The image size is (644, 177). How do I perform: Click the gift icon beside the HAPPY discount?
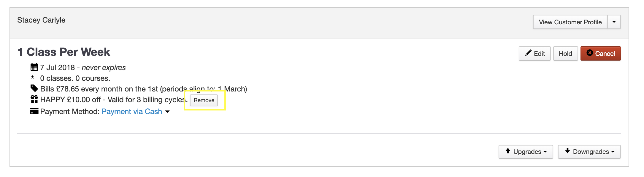point(34,99)
